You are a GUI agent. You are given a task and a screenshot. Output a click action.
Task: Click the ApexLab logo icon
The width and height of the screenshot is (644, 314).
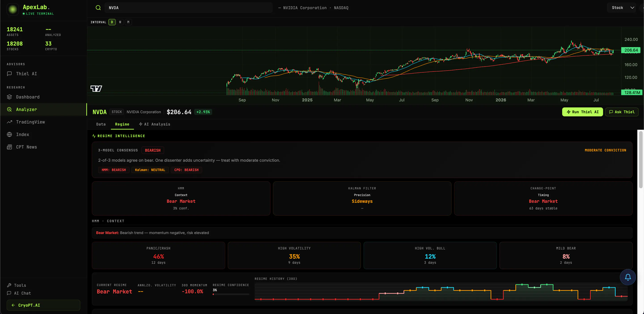[13, 9]
